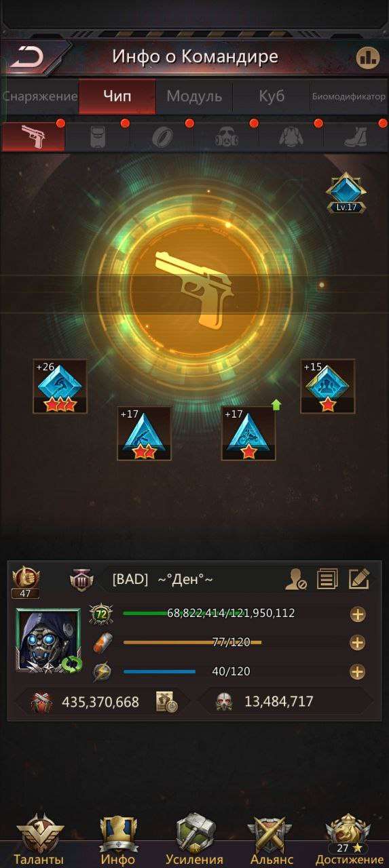
Task: Select the pistol weapon slot
Action: point(33,136)
